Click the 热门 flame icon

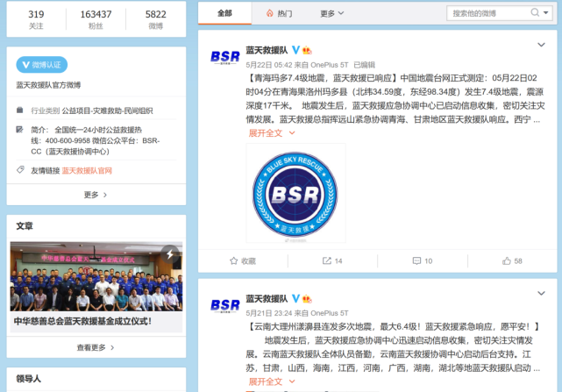pos(269,13)
